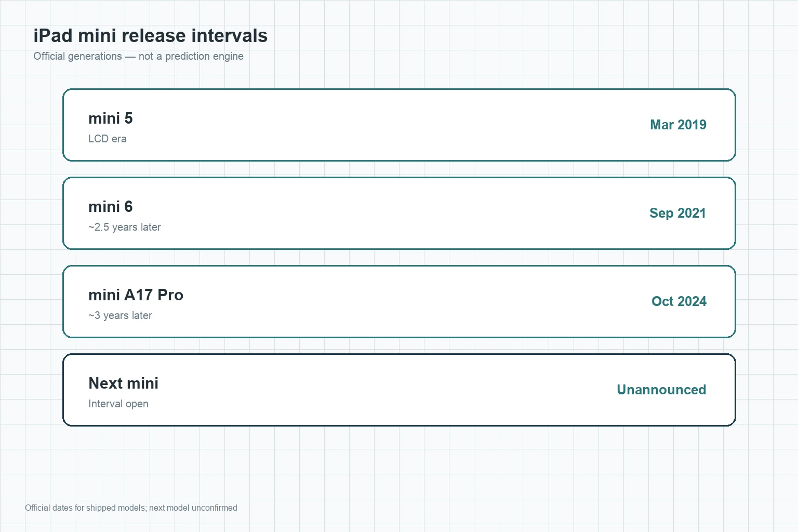
Task: Click the "Sep 2021" release date
Action: pos(677,213)
